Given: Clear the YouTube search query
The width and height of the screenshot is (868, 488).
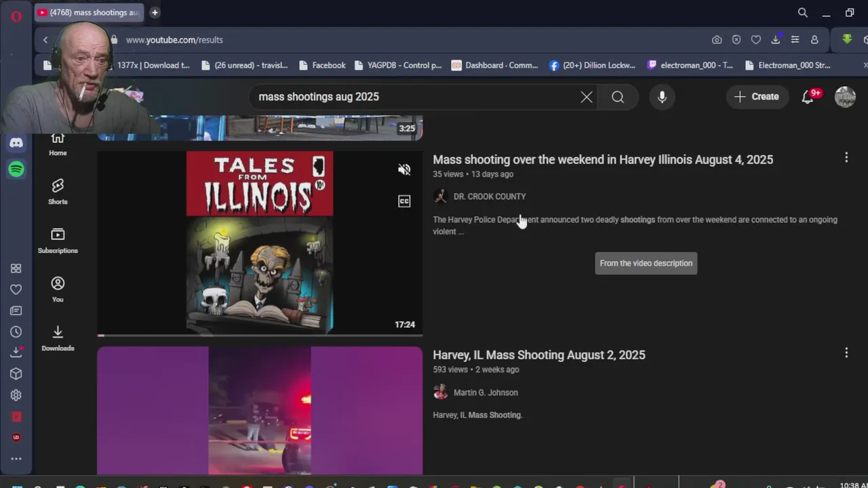Looking at the screenshot, I should [x=587, y=97].
